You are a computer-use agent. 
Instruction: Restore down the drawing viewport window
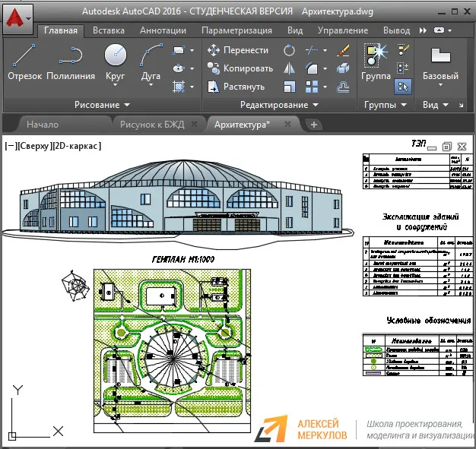pyautogui.click(x=447, y=147)
